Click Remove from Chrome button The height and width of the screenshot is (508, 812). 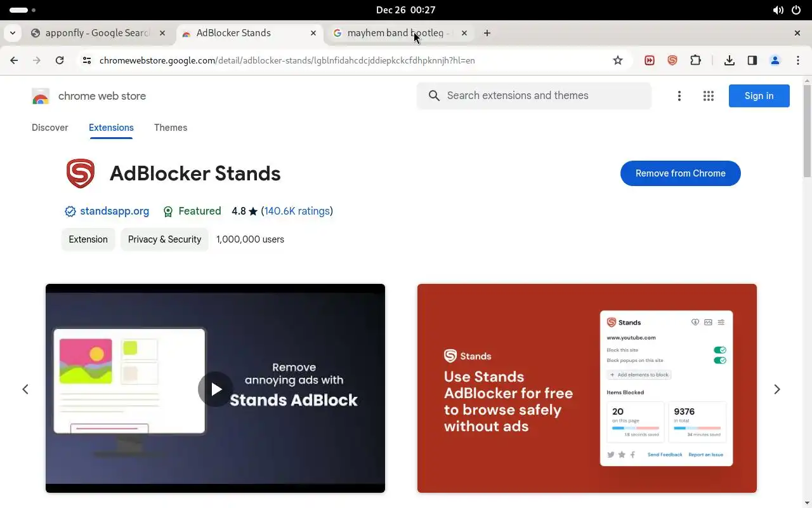coord(680,173)
